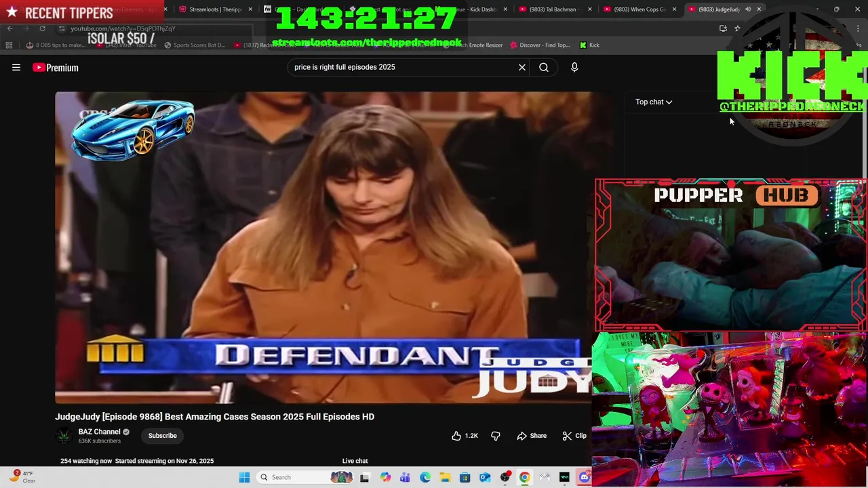Select the '636K subscribers' text

(100, 441)
